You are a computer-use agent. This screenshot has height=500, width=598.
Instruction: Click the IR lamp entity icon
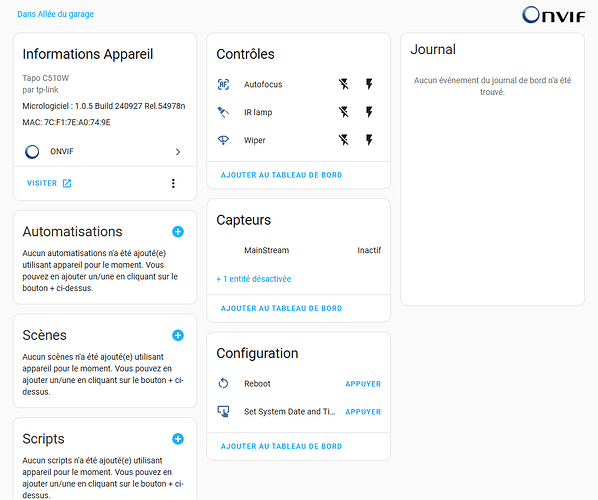click(x=223, y=112)
